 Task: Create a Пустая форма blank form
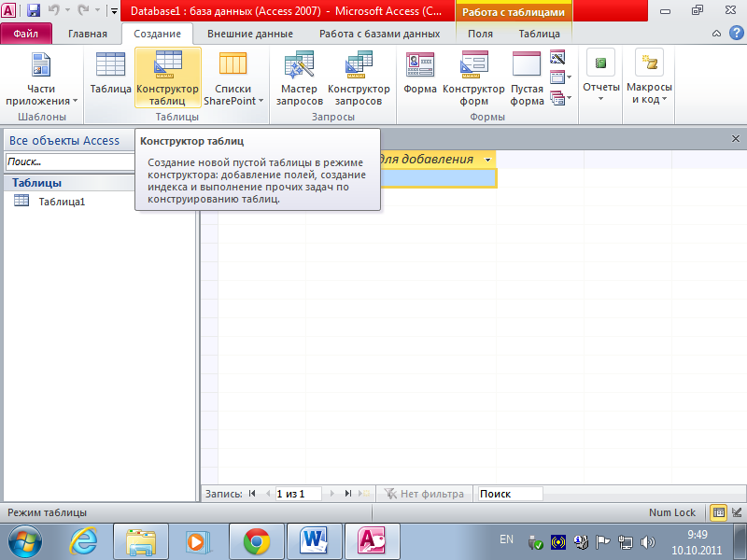click(527, 78)
